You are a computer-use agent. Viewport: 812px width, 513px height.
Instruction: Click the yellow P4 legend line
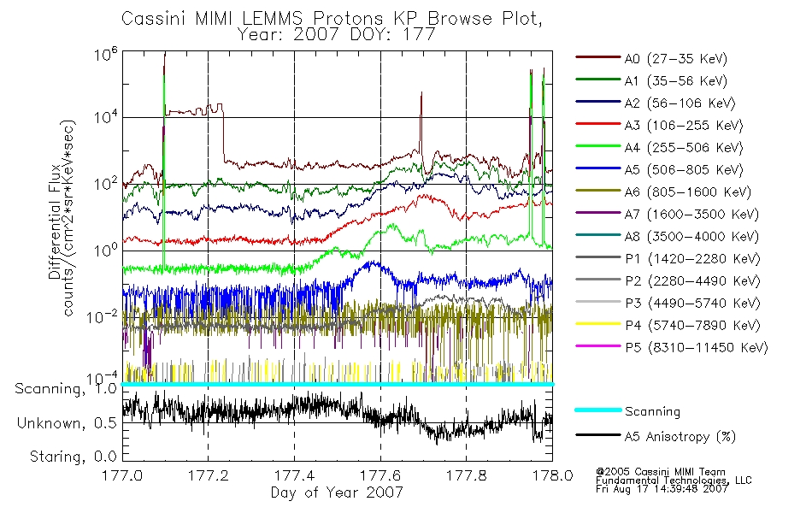tap(597, 324)
